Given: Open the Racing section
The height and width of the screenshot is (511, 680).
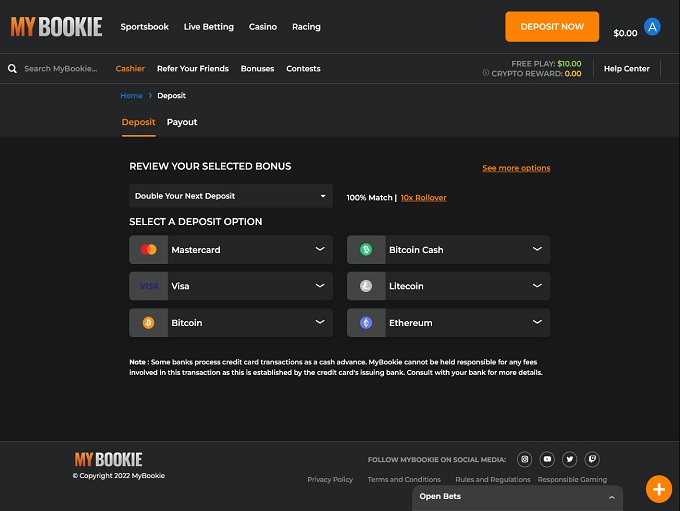Looking at the screenshot, I should tap(306, 27).
